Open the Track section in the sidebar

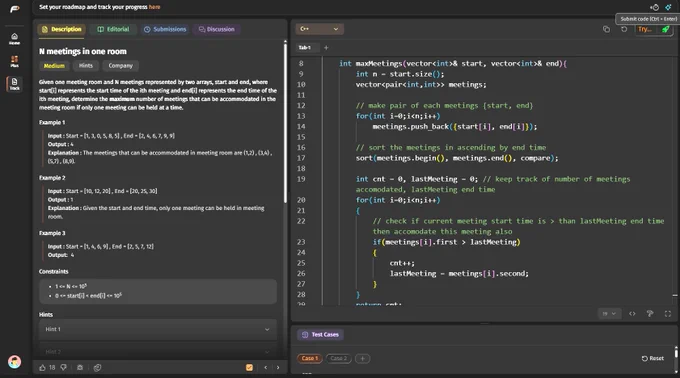[x=14, y=84]
